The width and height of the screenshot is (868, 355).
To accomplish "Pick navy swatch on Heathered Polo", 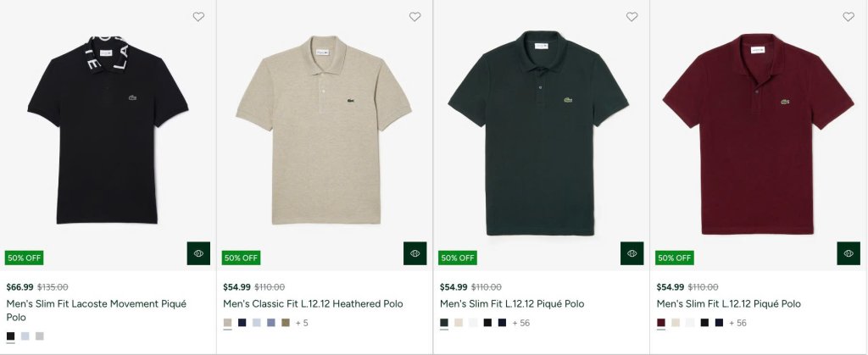I will (242, 323).
